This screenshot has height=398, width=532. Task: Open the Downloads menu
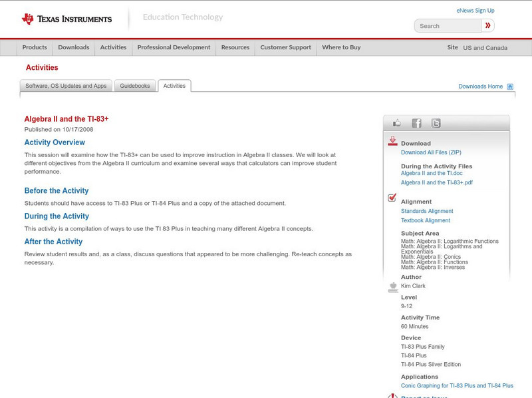pos(74,47)
